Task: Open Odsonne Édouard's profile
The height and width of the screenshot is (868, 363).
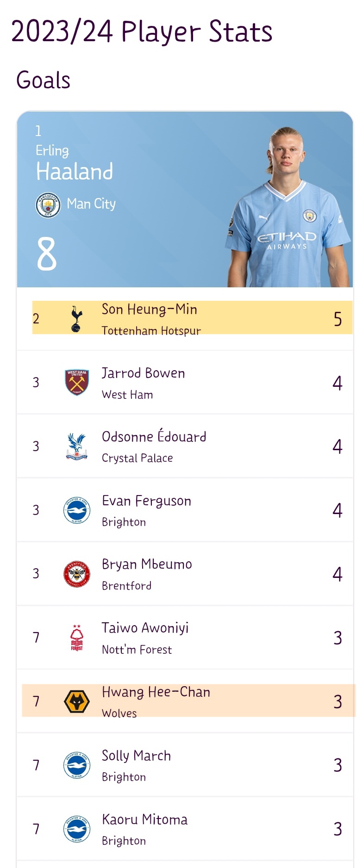Action: tap(154, 437)
